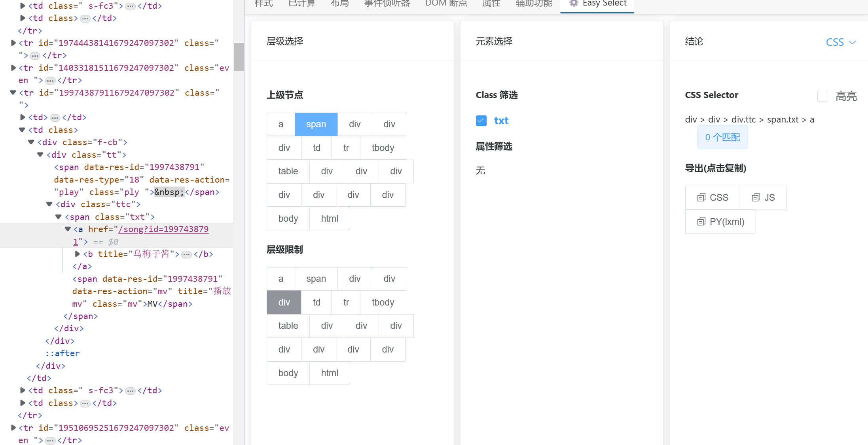Uncheck the txt class filter checkbox
868x445 pixels.
pos(481,121)
